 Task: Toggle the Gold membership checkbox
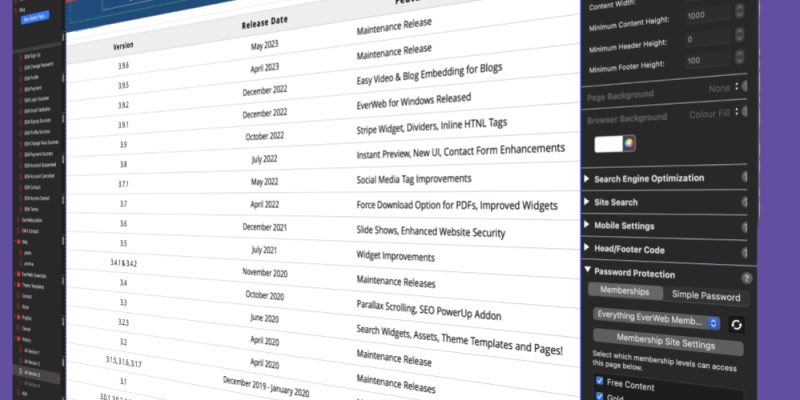click(599, 395)
